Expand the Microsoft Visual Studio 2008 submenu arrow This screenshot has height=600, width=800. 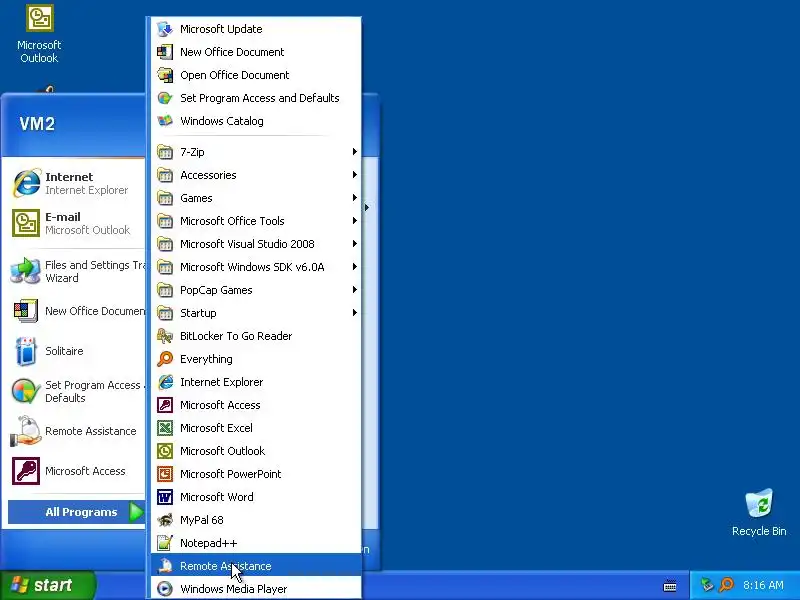point(354,243)
